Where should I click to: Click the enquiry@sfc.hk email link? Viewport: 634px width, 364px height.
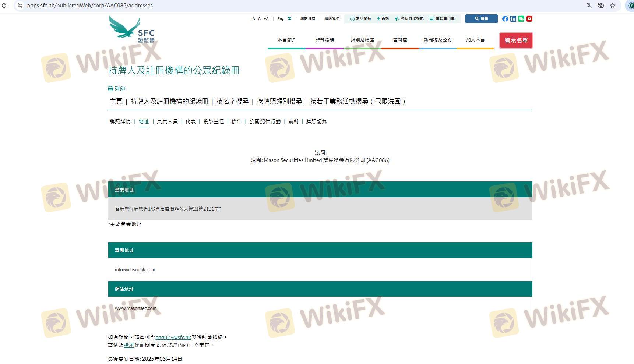click(x=173, y=337)
